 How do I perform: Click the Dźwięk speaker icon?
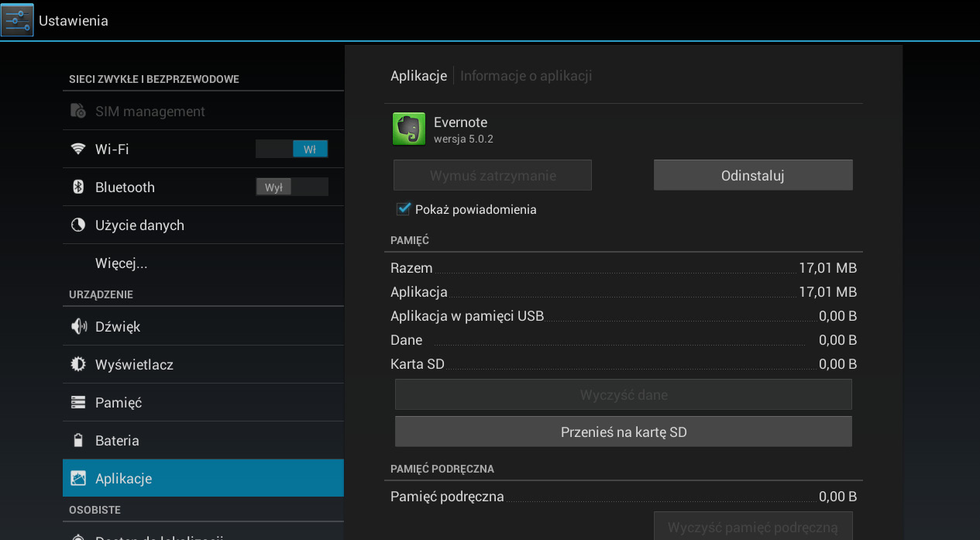(x=78, y=326)
